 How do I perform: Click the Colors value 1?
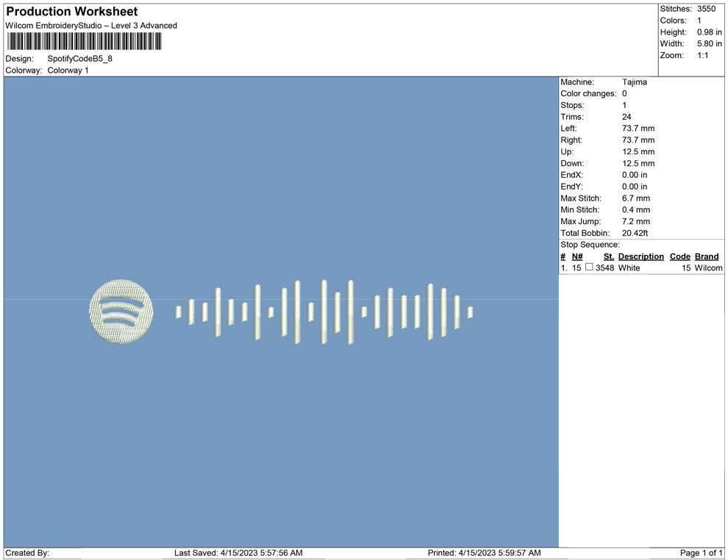(x=699, y=21)
